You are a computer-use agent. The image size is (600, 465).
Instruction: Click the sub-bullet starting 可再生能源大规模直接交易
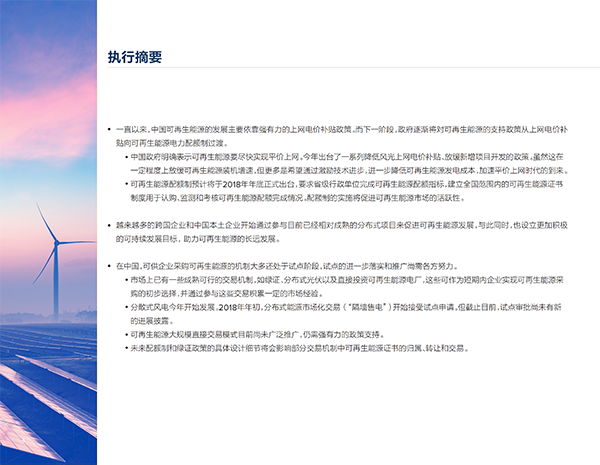(x=300, y=335)
